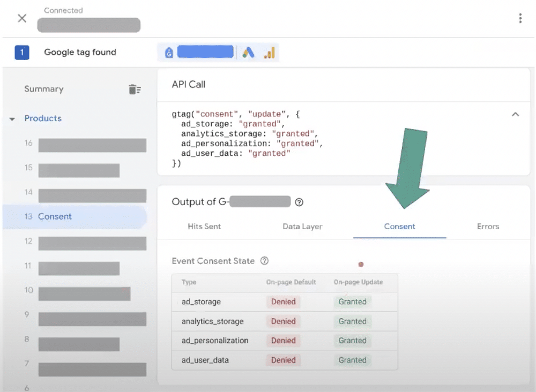Select event 16 in the Products list
Screen dimensions: 536x392
92,145
